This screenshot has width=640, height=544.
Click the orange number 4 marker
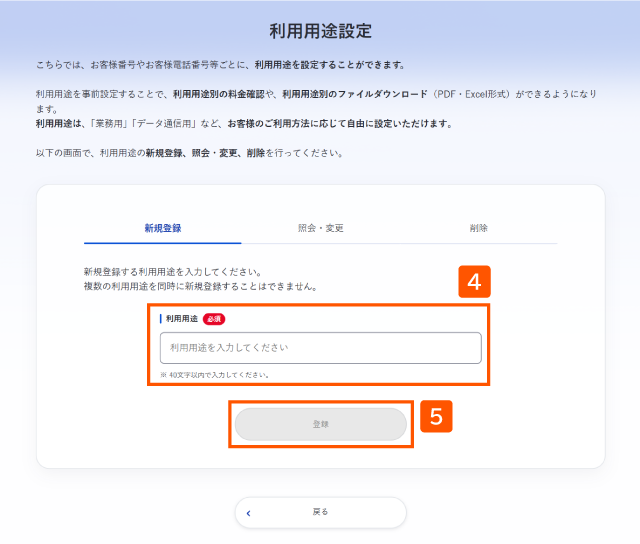coord(474,282)
